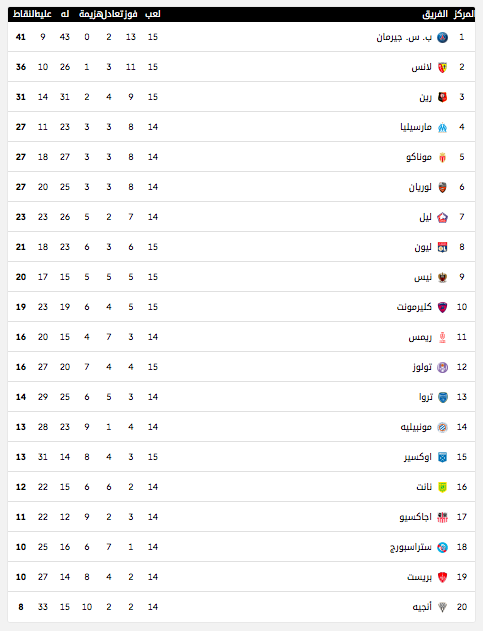Click the Monaco team crest
This screenshot has width=483, height=631.
coord(442,157)
